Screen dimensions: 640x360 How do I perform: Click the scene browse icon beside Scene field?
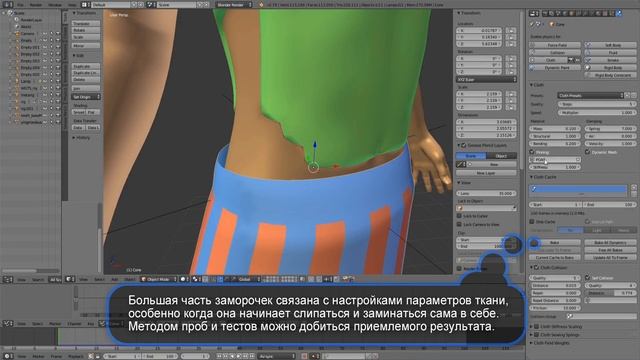pos(151,4)
